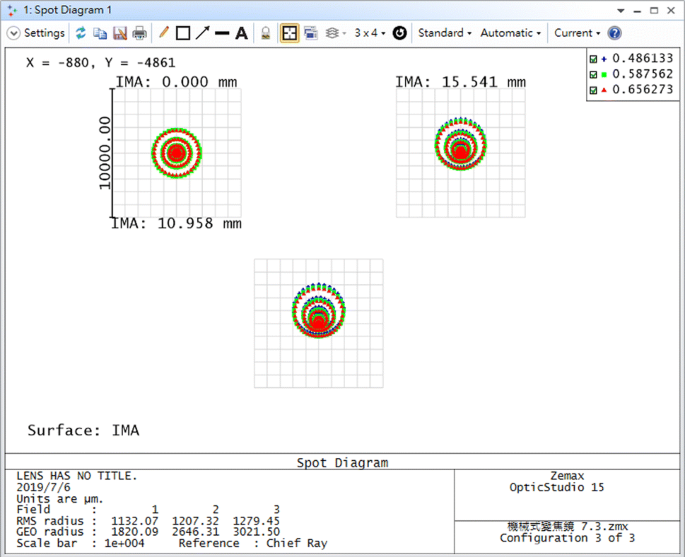Click the 'Scale bar : 1e+004' text

pos(80,543)
